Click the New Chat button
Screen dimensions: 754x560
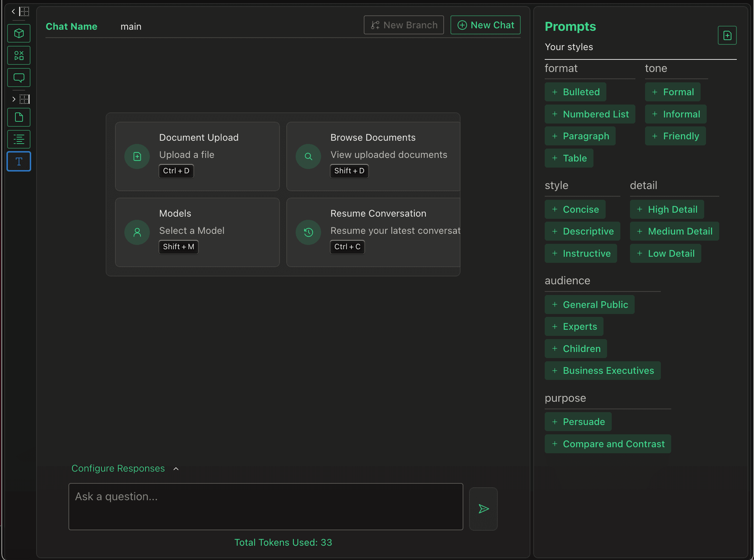[485, 25]
